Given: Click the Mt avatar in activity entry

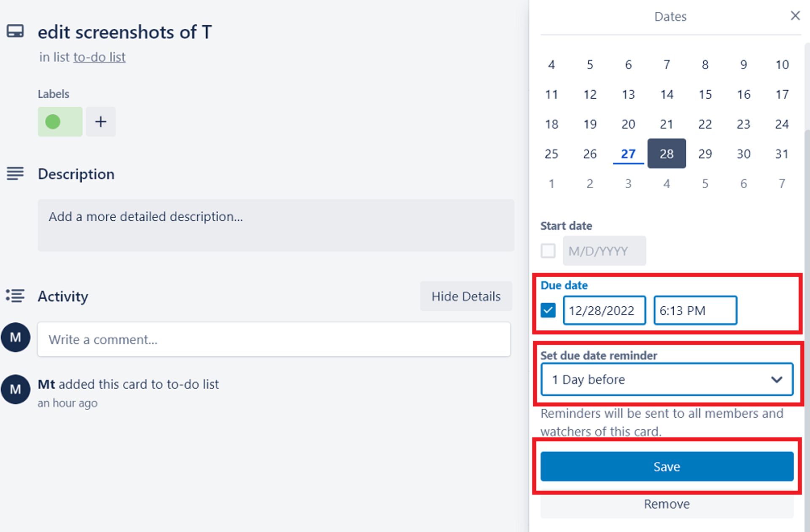Looking at the screenshot, I should (16, 389).
